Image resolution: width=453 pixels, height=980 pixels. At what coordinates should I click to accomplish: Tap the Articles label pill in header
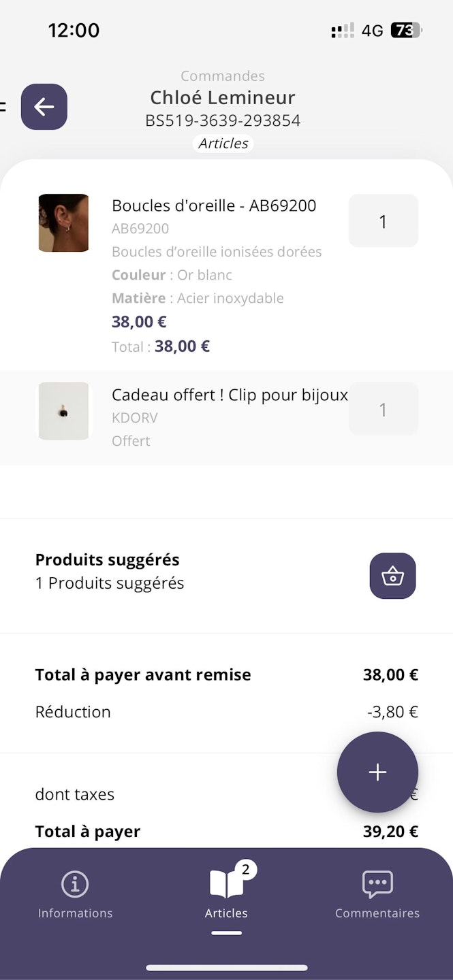pos(223,144)
